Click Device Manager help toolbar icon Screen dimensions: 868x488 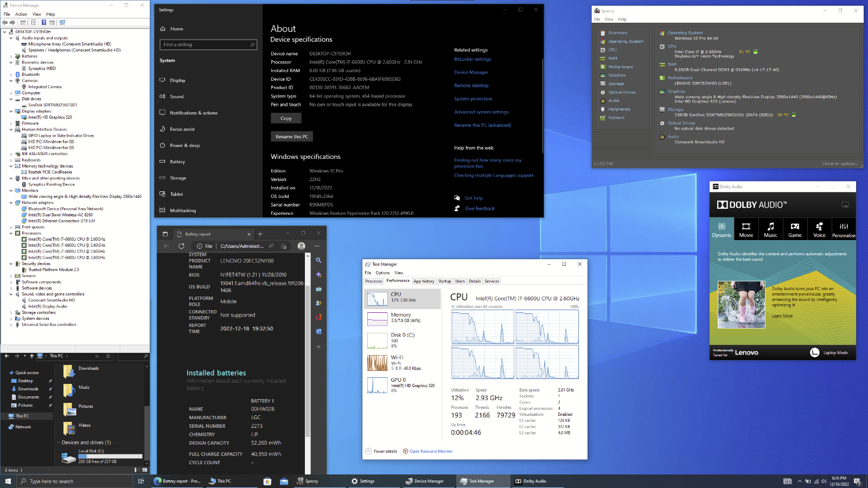tap(44, 23)
